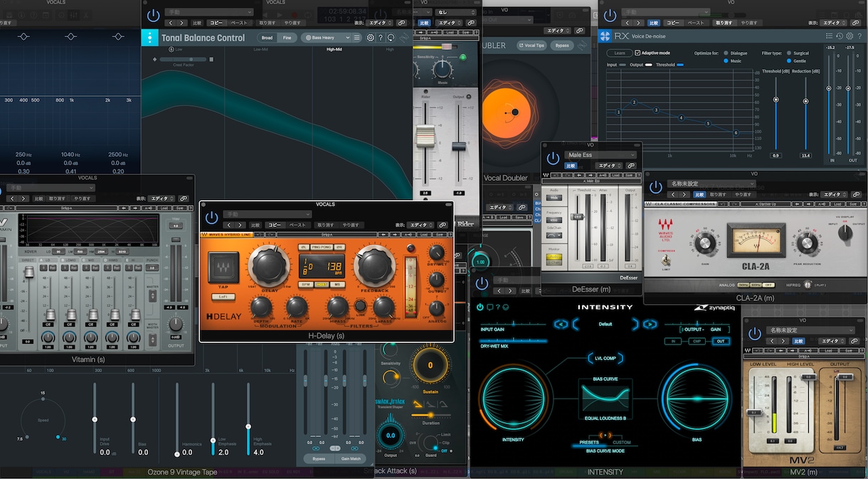Toggle Tonal Balance Control power icon
The height and width of the screenshot is (479, 868).
(153, 16)
